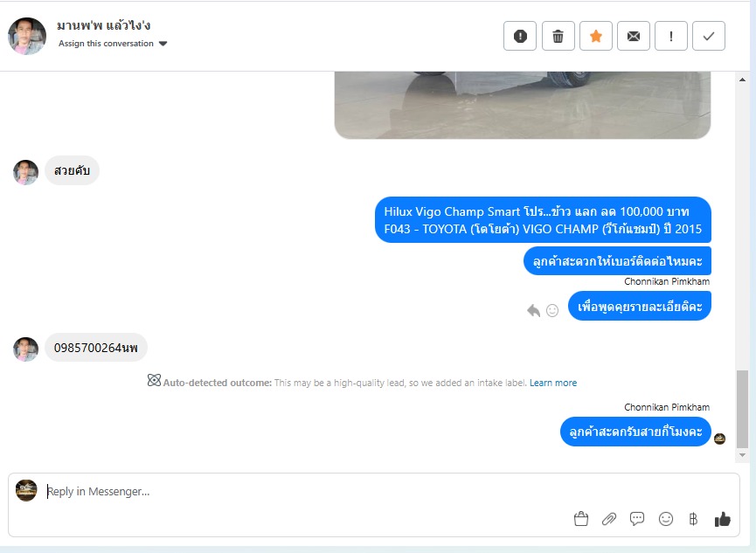Open Learn more link about auto-detected outcome
Image resolution: width=756 pixels, height=553 pixels.
(x=553, y=383)
